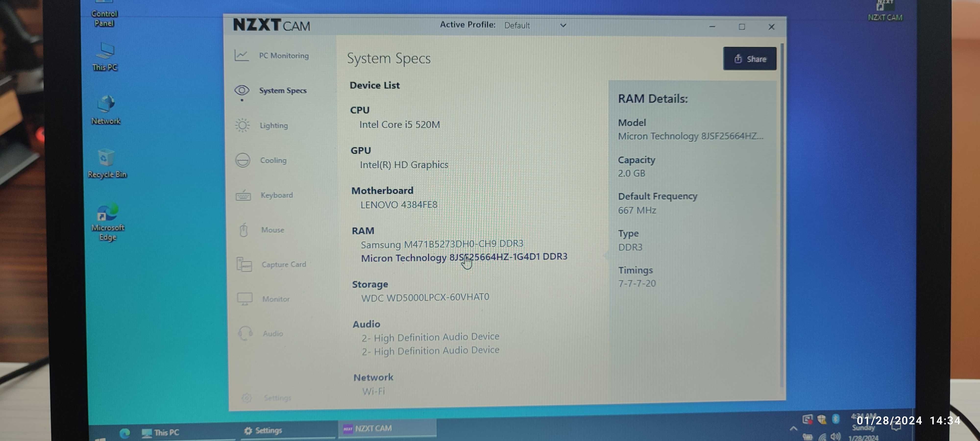Select the Lighting menu label
The image size is (980, 441).
(x=273, y=126)
